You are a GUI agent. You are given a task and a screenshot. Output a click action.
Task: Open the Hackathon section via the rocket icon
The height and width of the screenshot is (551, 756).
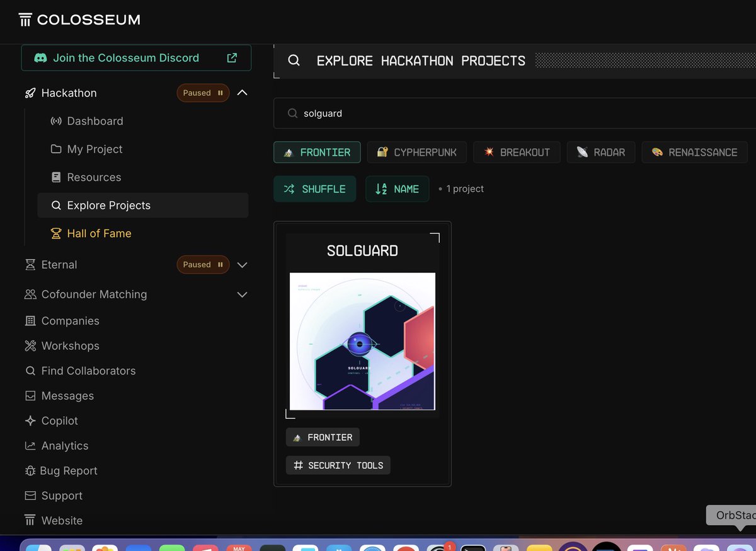pos(30,93)
